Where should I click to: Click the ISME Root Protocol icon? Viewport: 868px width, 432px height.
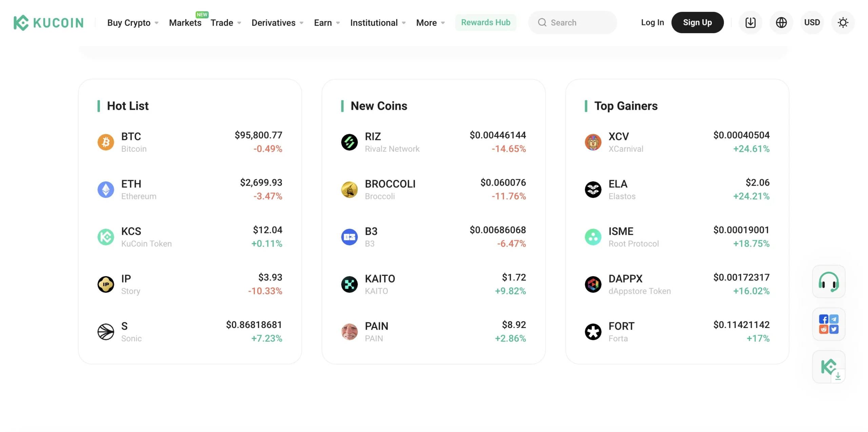(x=593, y=237)
